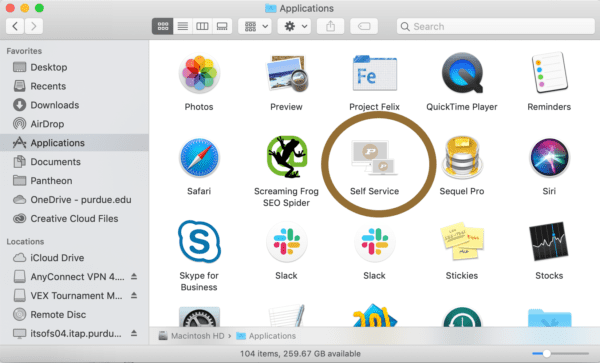Switch to icon view
Screen dimensions: 600x363
[163, 26]
